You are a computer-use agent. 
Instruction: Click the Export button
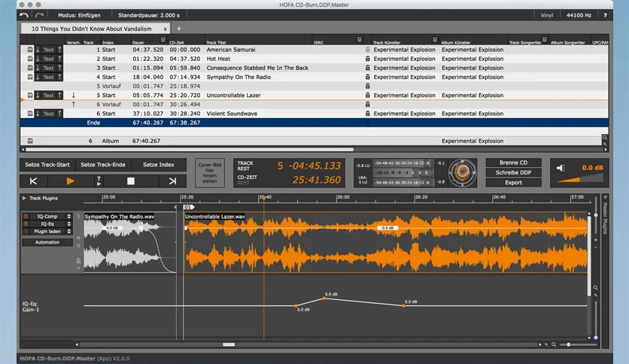[x=513, y=183]
